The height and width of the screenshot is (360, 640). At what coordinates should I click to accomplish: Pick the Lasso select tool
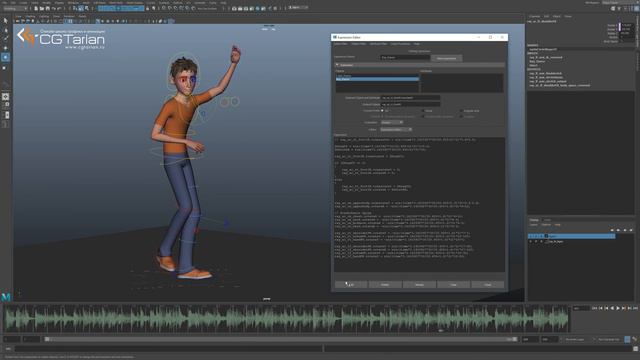coord(5,30)
